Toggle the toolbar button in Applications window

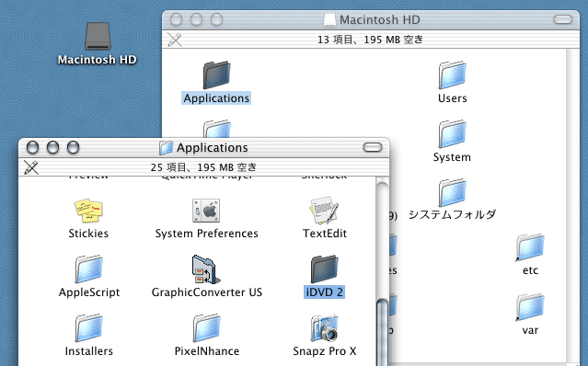[x=373, y=147]
